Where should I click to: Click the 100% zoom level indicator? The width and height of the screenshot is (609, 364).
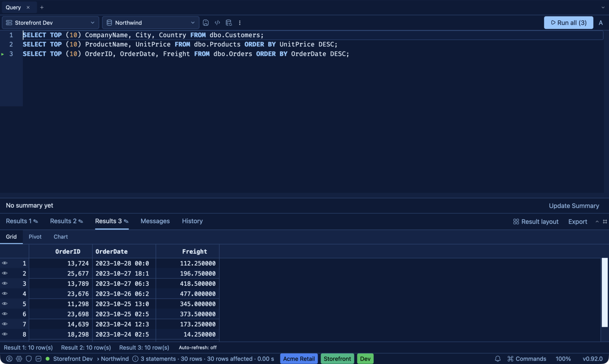(x=563, y=359)
